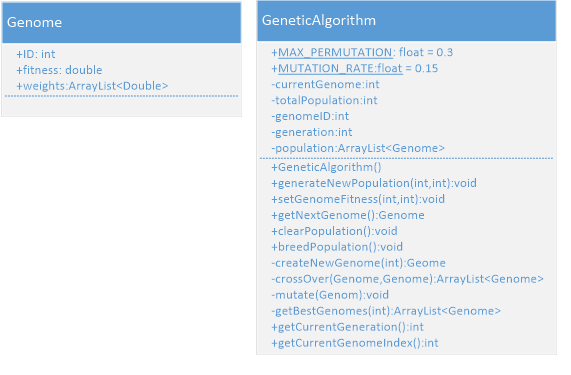Click the MUTATION_RATE constant line
This screenshot has width=571, height=375.
tap(354, 68)
